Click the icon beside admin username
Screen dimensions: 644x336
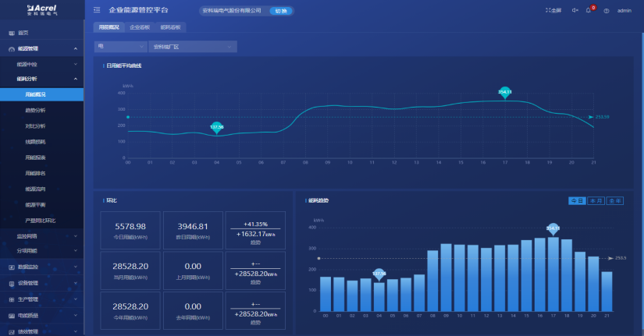(x=606, y=10)
